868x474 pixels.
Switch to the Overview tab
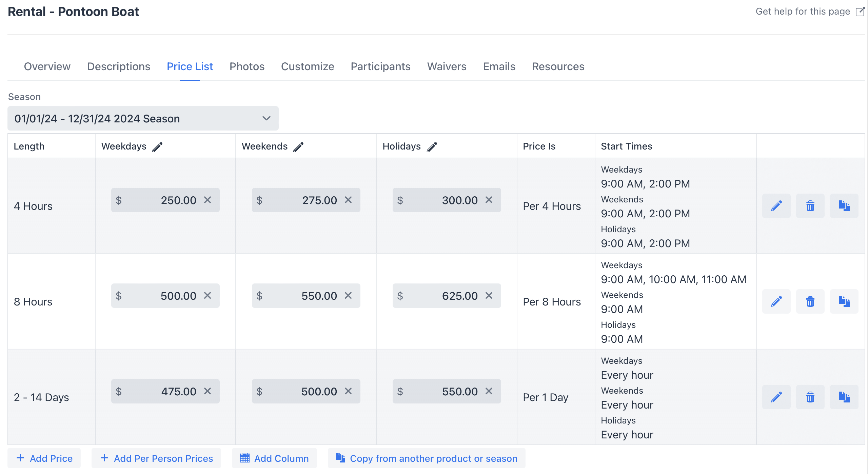click(x=47, y=66)
